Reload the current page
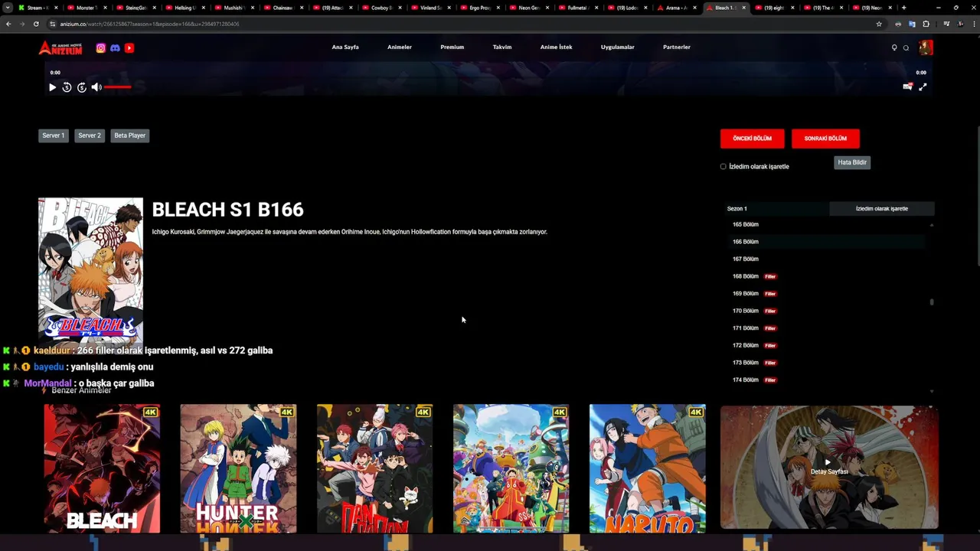Screen dimensions: 980x551 [x=36, y=24]
